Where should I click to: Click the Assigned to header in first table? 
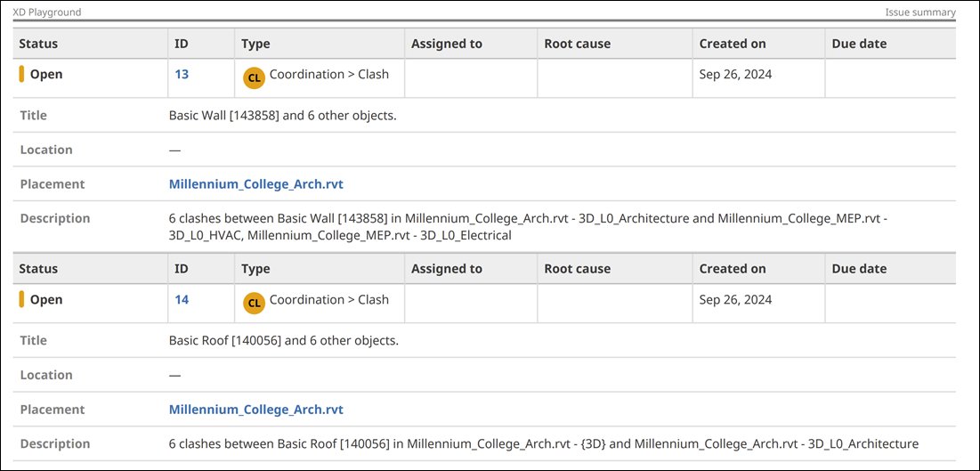coord(446,44)
